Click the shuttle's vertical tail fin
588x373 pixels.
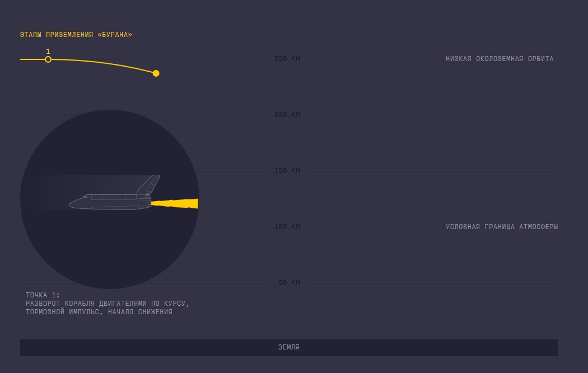click(148, 184)
